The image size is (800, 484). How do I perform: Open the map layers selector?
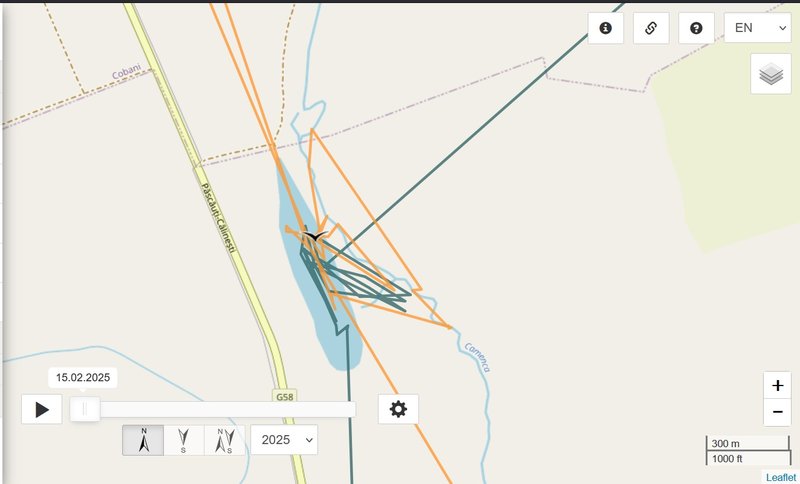pos(771,74)
